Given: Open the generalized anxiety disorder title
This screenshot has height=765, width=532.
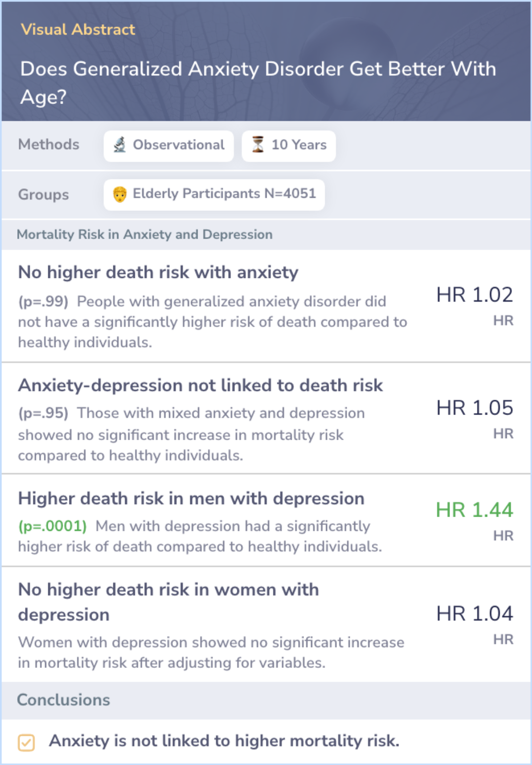Looking at the screenshot, I should click(258, 82).
